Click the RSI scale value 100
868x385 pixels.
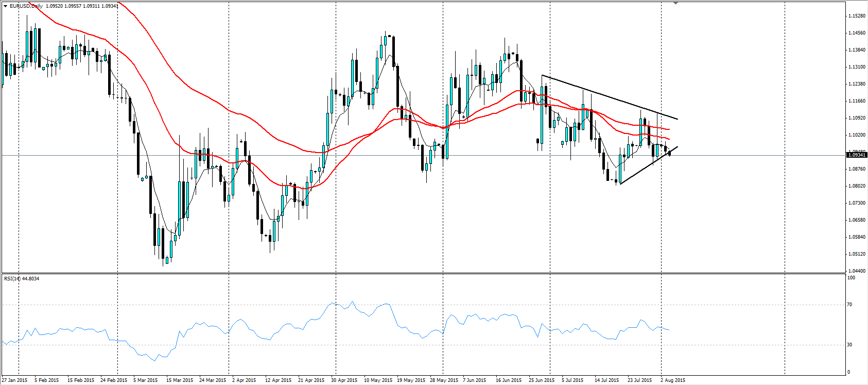(x=852, y=278)
